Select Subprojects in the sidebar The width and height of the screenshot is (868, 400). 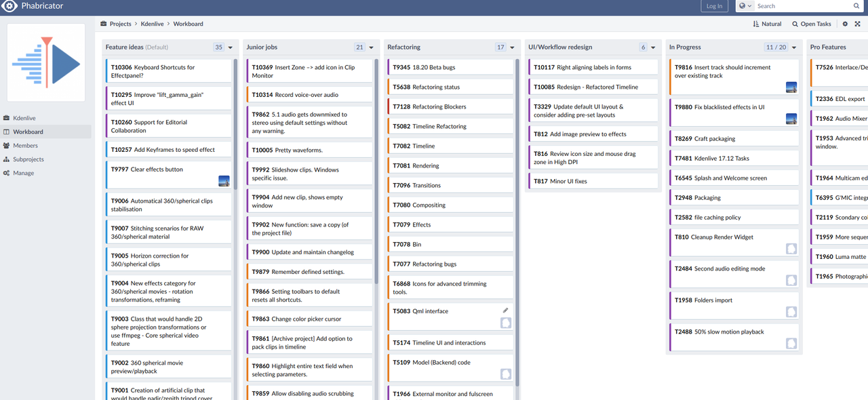46,159
